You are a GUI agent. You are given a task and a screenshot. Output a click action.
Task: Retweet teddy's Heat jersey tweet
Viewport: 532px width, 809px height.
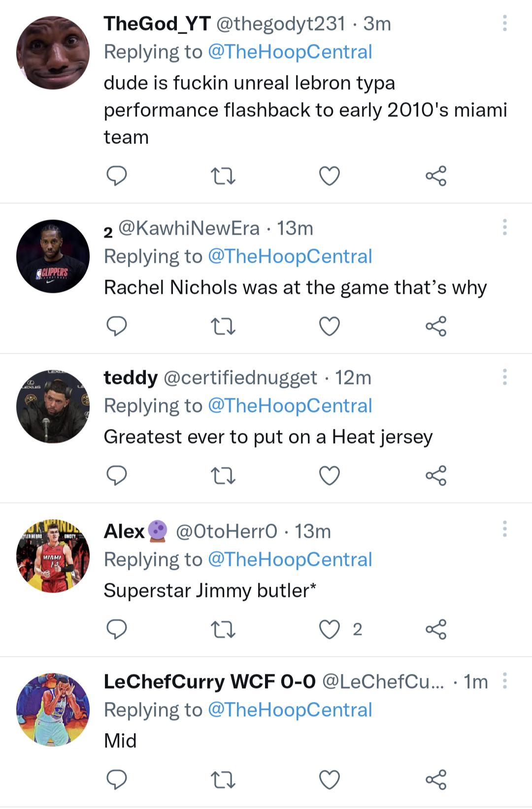click(x=223, y=476)
